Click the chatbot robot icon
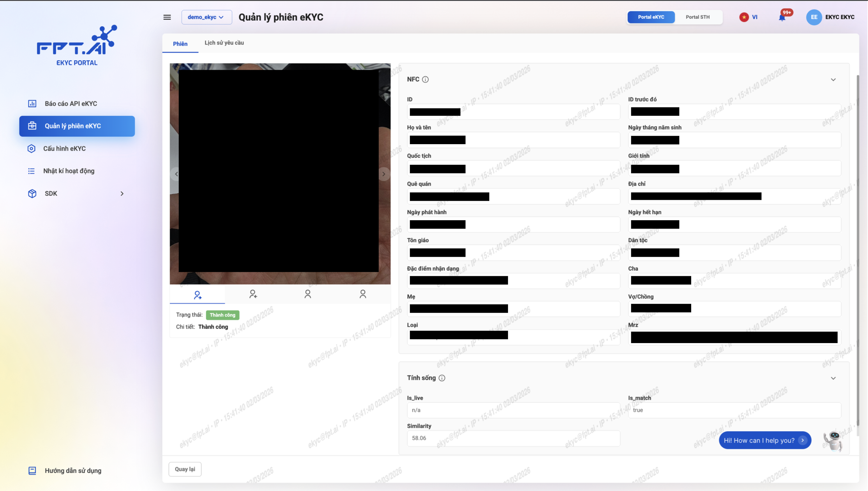The image size is (868, 491). [833, 440]
